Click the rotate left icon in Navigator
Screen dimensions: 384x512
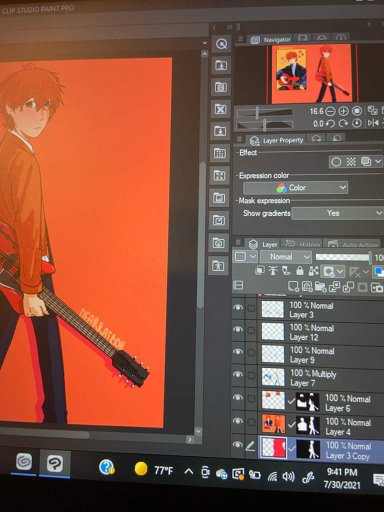click(330, 124)
